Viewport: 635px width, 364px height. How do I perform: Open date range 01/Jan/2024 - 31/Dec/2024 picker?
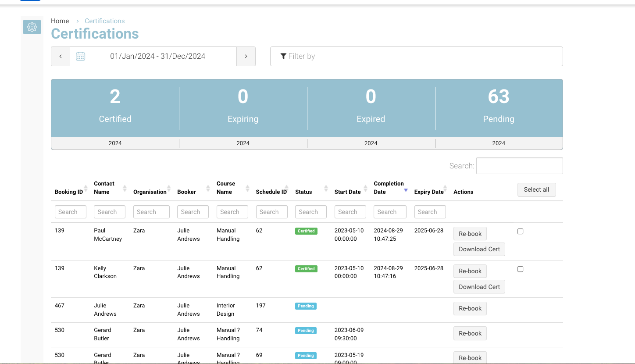(157, 56)
